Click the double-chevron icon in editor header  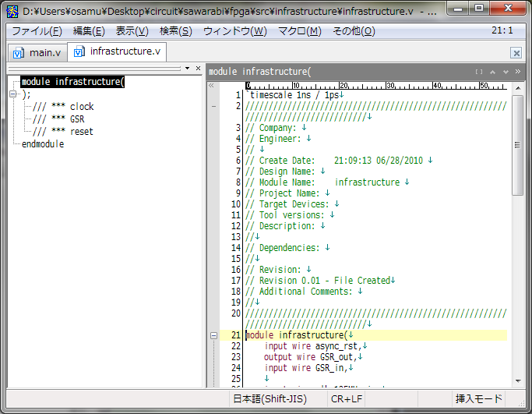pyautogui.click(x=518, y=72)
